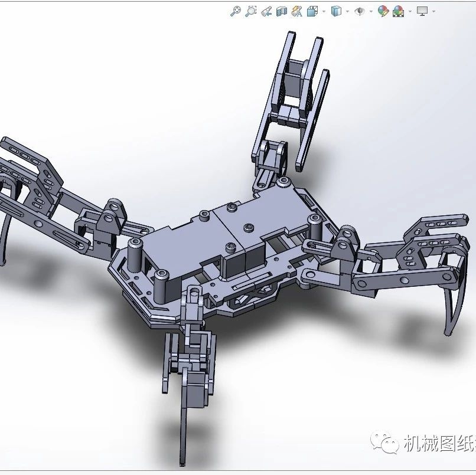Click the Apply Scene icon

(398, 12)
